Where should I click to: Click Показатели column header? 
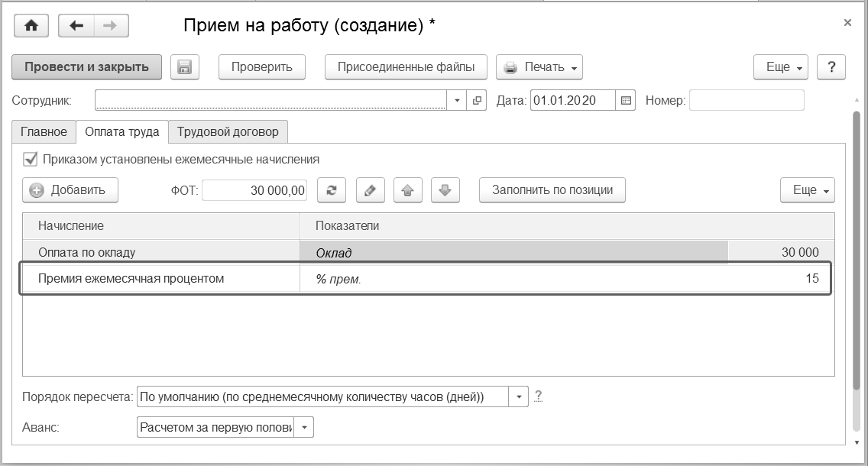pos(567,226)
